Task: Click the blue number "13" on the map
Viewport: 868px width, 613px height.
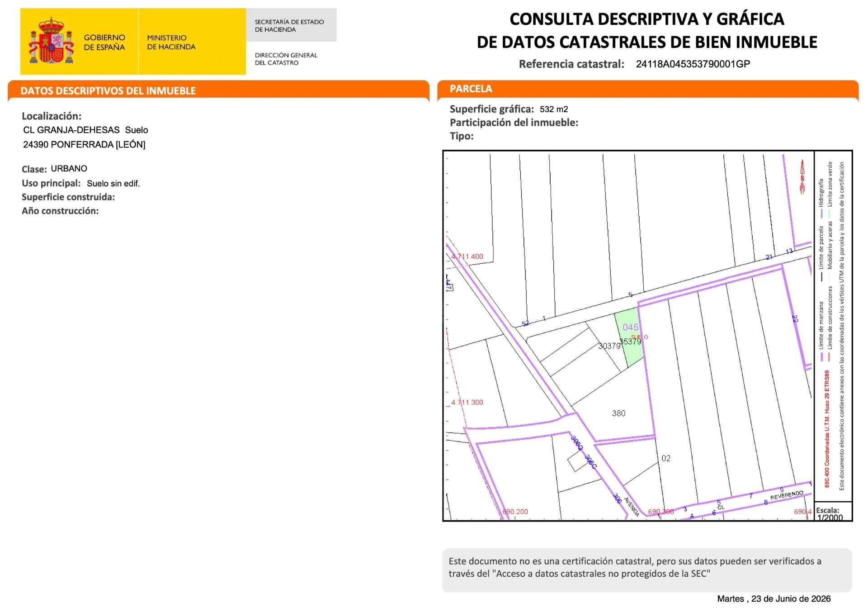Action: click(789, 251)
